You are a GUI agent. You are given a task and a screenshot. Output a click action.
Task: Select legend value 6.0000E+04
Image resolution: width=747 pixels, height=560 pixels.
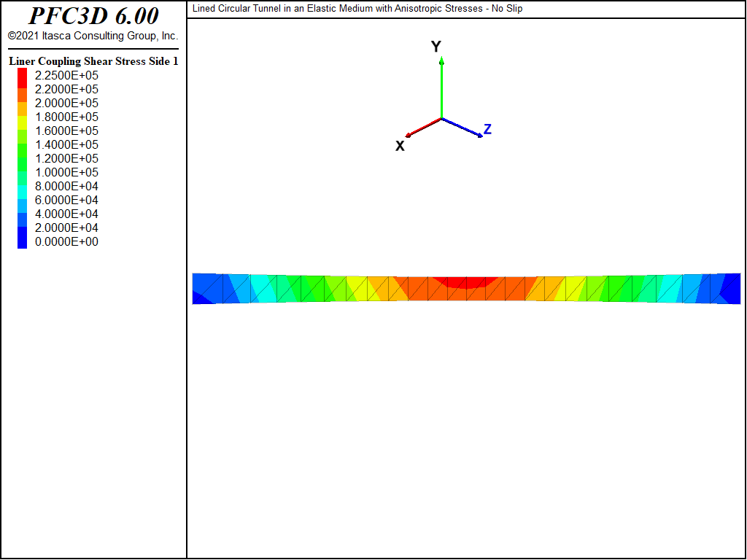click(66, 200)
